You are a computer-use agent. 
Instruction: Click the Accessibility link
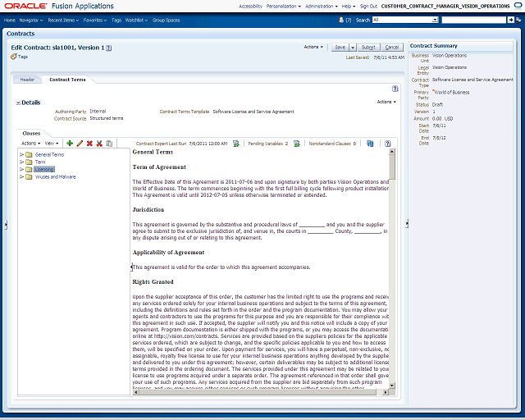coord(250,6)
